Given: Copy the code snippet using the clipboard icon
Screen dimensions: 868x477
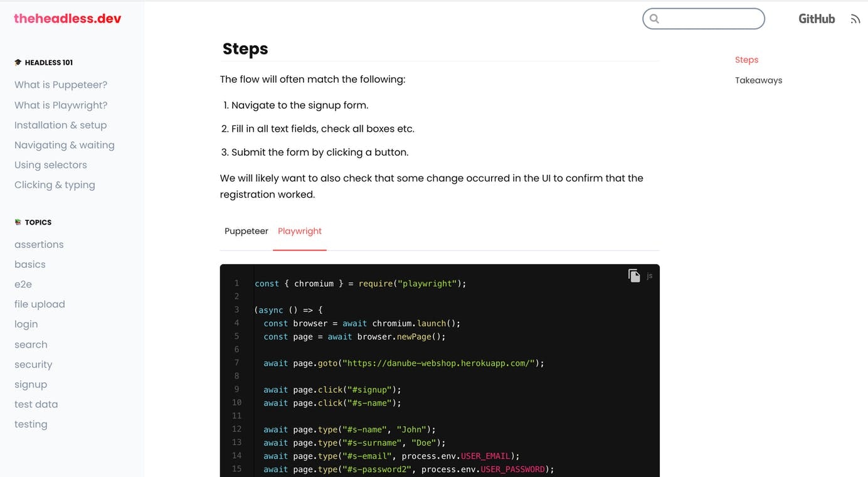Looking at the screenshot, I should point(634,275).
